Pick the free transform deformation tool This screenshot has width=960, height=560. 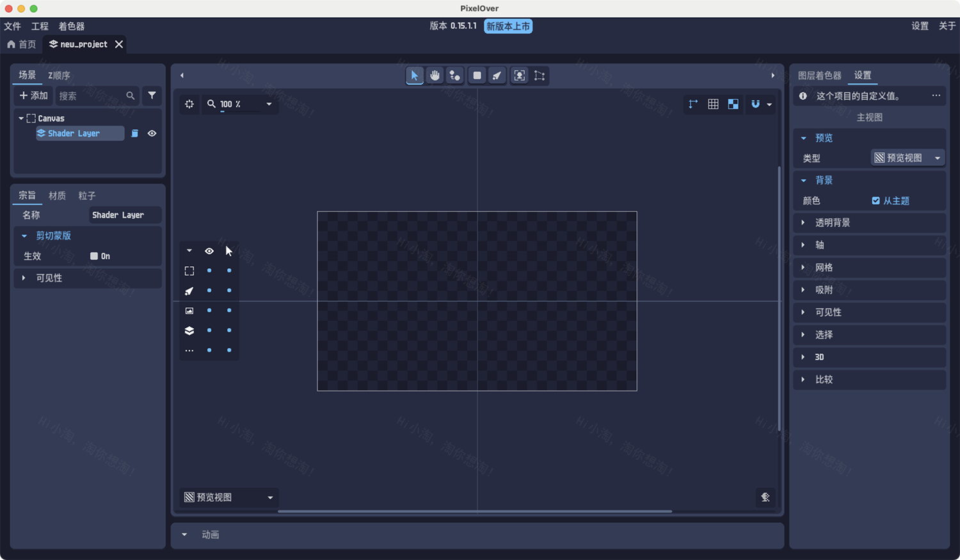click(540, 75)
